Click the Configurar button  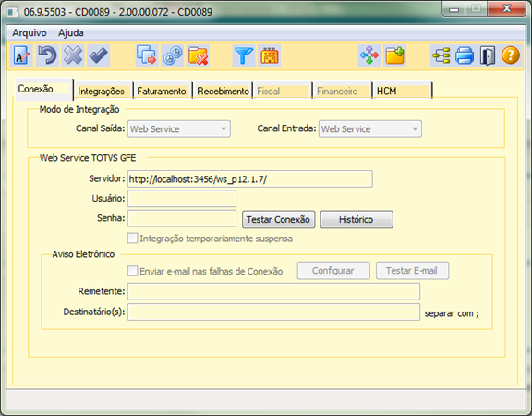tap(333, 271)
